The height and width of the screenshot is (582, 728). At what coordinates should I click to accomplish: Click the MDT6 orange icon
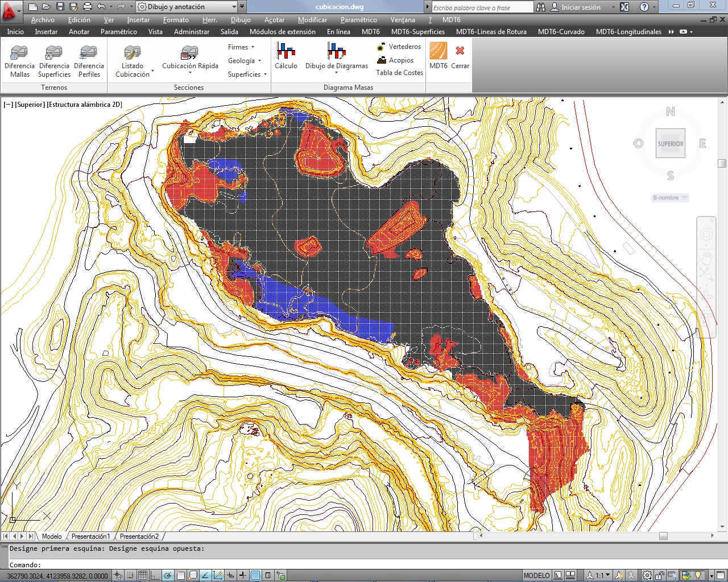click(438, 51)
